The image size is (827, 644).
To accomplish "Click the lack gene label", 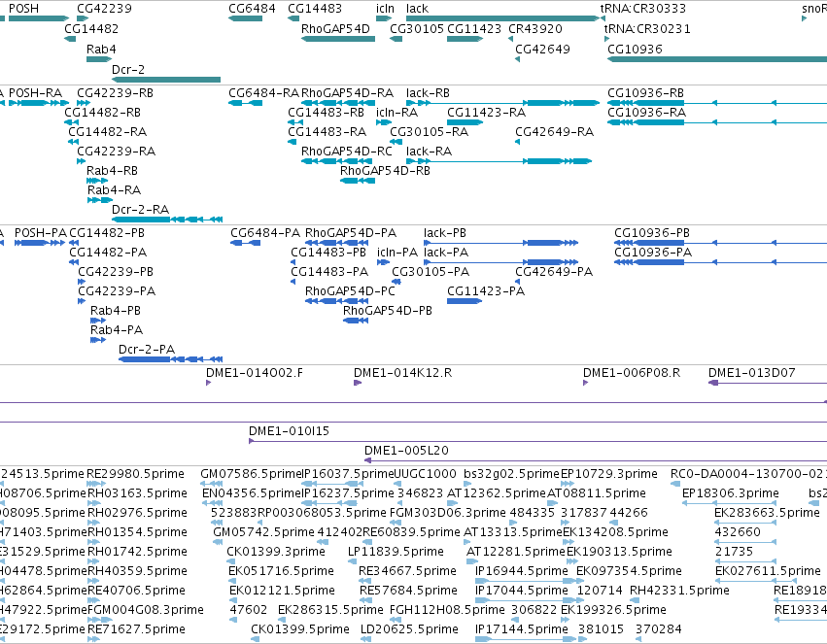I will pos(417,9).
